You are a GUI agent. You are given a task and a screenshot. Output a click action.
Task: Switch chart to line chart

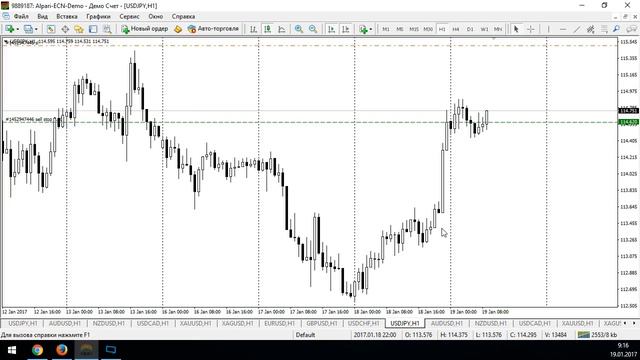pyautogui.click(x=282, y=29)
